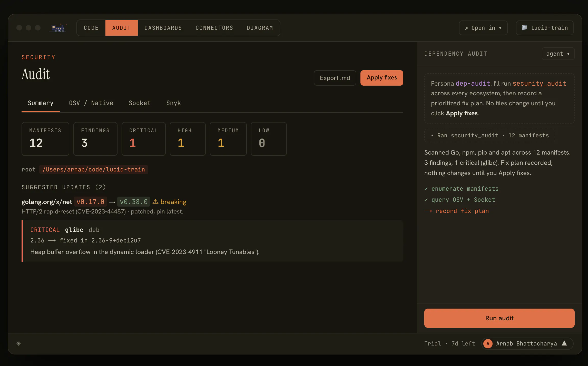Click the MEDIUM 1 stat card
This screenshot has height=366, width=588.
[x=228, y=139]
